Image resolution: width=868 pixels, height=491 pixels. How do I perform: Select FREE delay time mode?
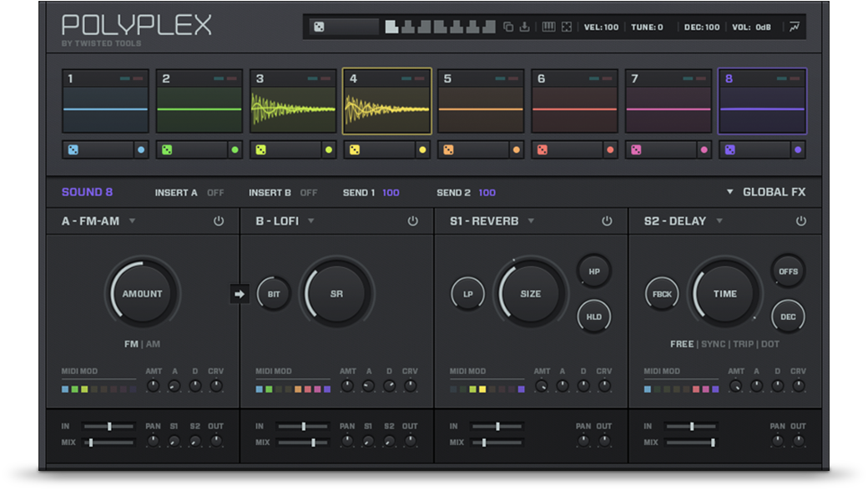(682, 344)
